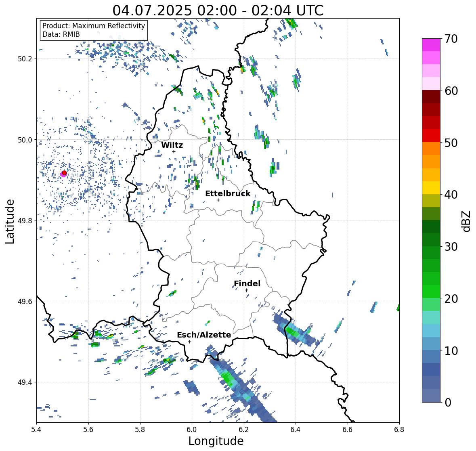Click the bright green colorbar segment just above 20
This screenshot has height=451, width=476.
tap(431, 292)
